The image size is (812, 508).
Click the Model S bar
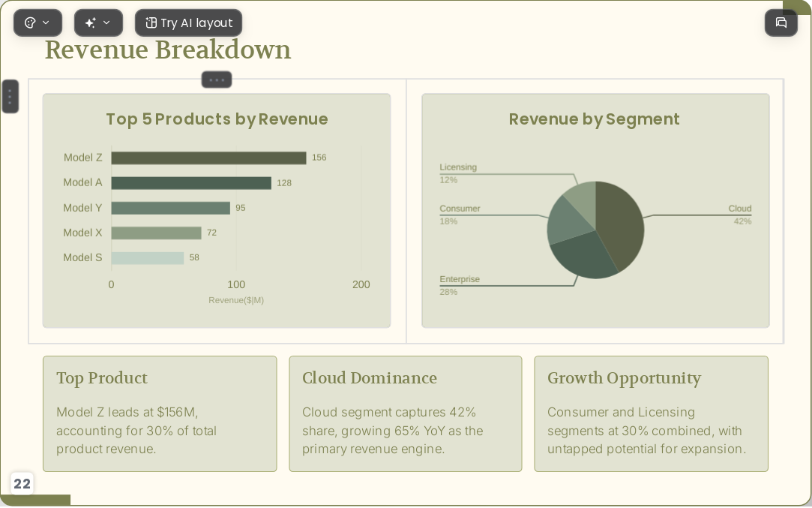[x=148, y=258]
